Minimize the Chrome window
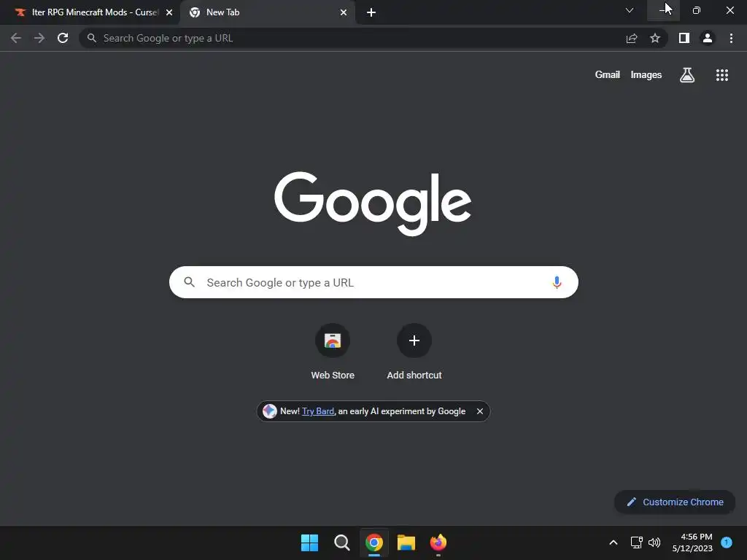The width and height of the screenshot is (747, 560). pyautogui.click(x=663, y=10)
